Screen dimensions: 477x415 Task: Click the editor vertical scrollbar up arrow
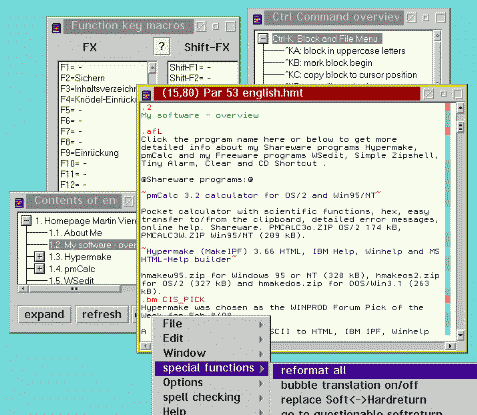point(460,108)
